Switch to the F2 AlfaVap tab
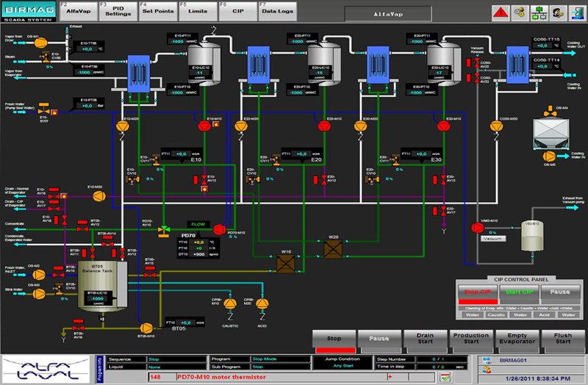This screenshot has height=385, width=588. coord(78,11)
